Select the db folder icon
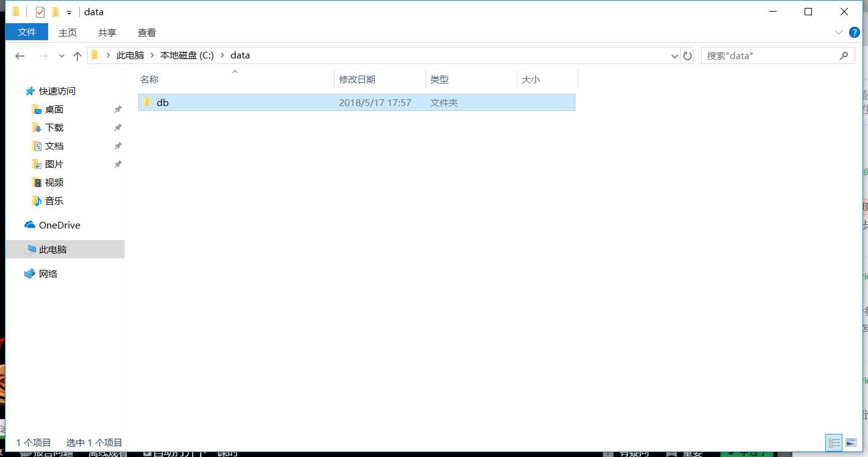 [x=146, y=102]
